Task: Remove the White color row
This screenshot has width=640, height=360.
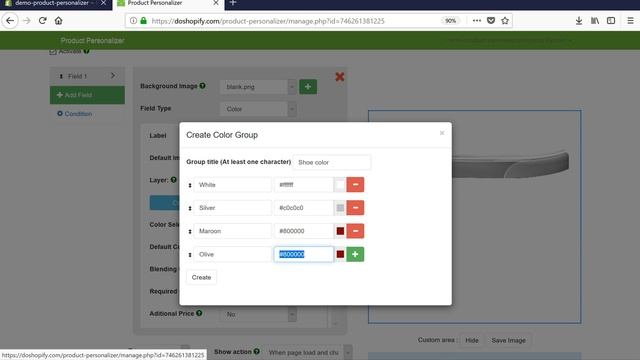Action: 355,184
